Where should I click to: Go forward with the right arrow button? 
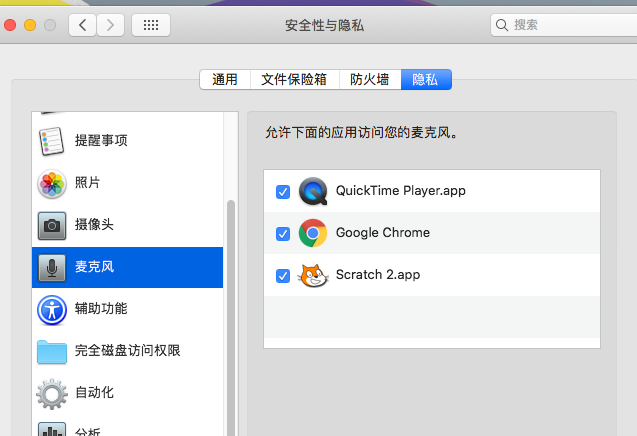pyautogui.click(x=110, y=25)
